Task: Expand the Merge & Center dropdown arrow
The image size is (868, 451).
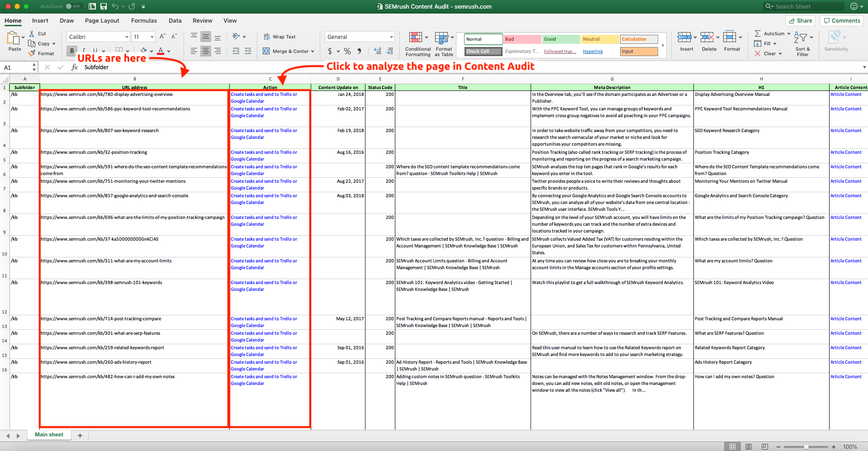Action: 313,51
